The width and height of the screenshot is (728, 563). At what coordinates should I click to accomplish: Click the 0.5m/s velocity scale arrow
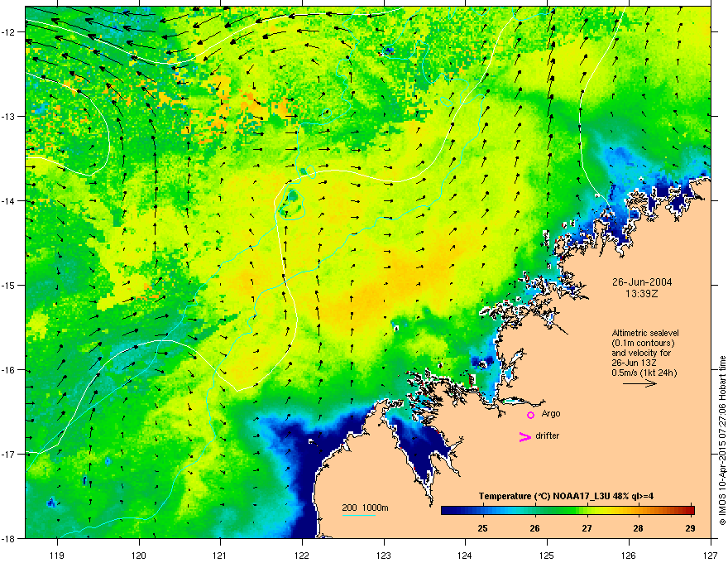(x=639, y=383)
